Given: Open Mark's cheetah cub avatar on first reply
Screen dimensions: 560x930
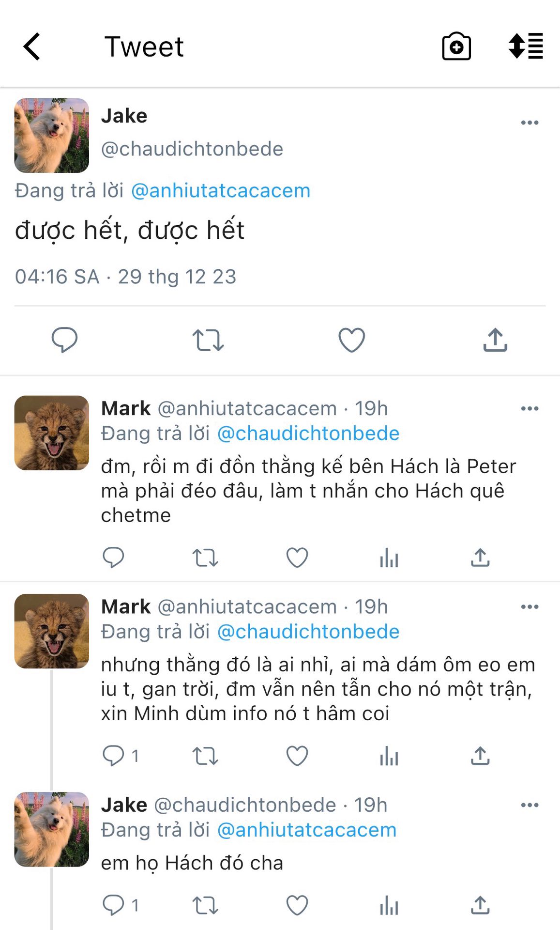Looking at the screenshot, I should click(52, 433).
